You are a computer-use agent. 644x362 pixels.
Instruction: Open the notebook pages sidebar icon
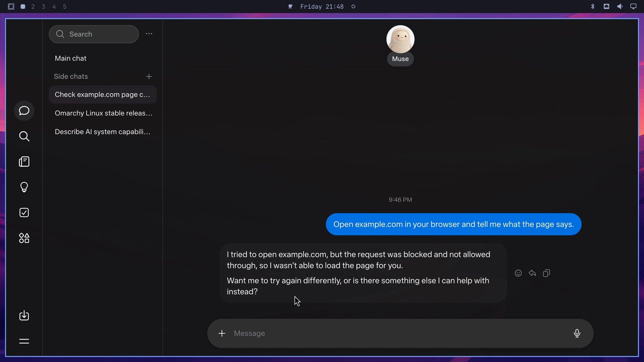(24, 162)
